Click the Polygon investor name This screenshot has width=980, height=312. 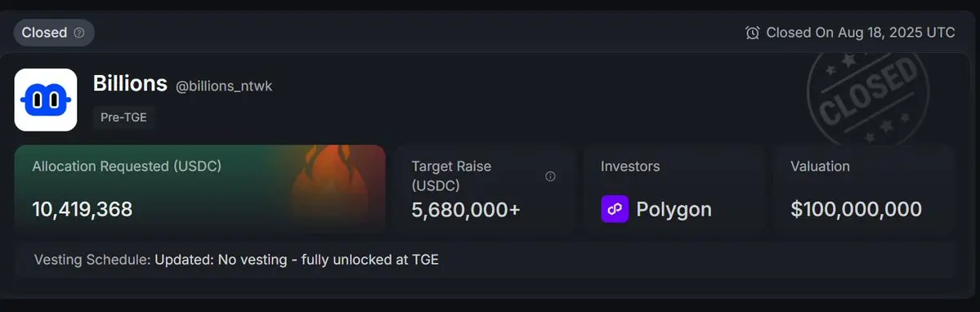[x=673, y=210]
